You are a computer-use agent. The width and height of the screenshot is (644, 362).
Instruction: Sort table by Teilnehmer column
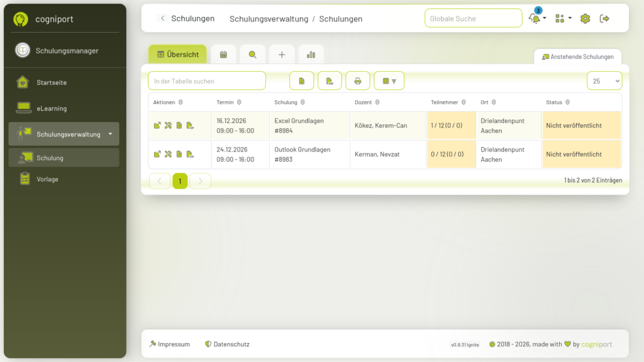(448, 102)
